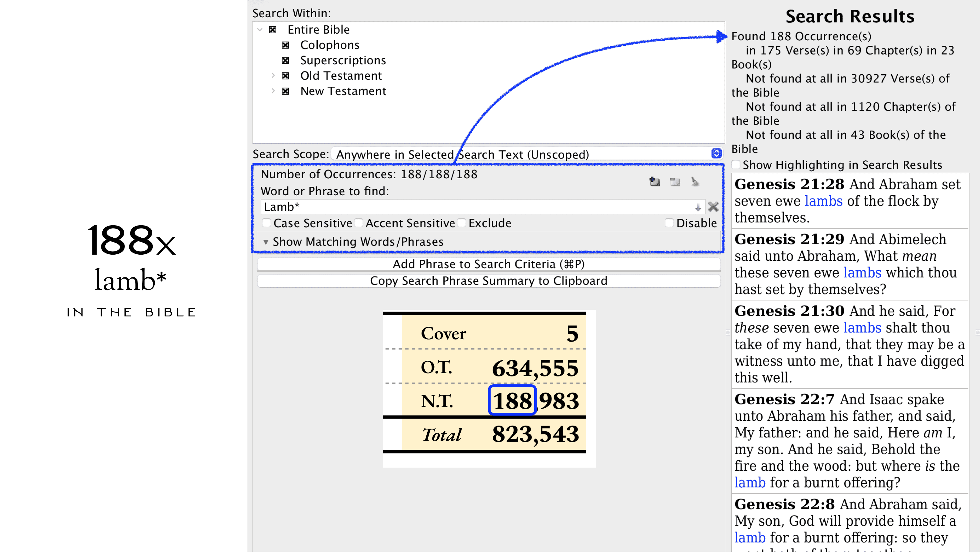Toggle the Colophons checkbox
The height and width of the screenshot is (552, 980).
(x=285, y=45)
